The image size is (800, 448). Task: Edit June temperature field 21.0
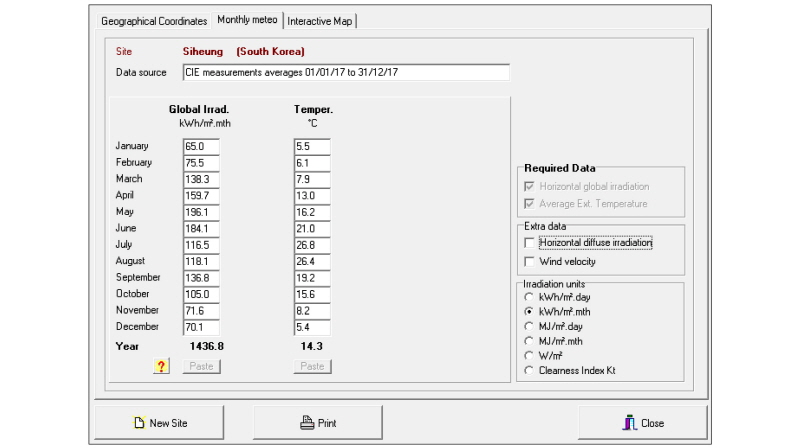pyautogui.click(x=312, y=229)
